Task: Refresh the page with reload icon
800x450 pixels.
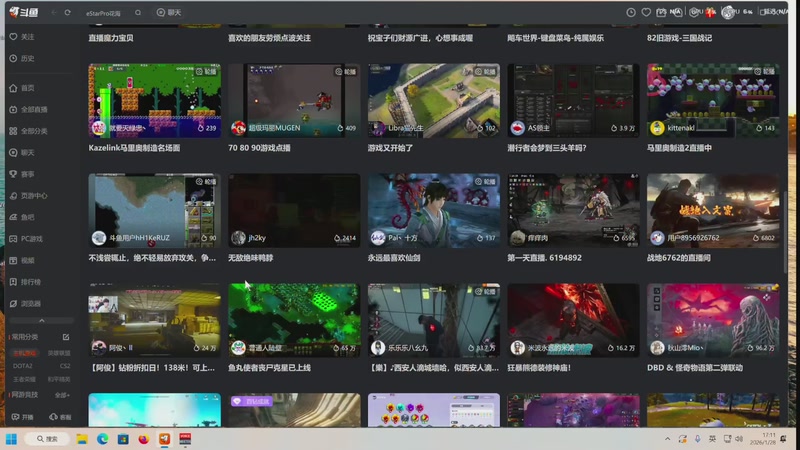Action: (67, 12)
